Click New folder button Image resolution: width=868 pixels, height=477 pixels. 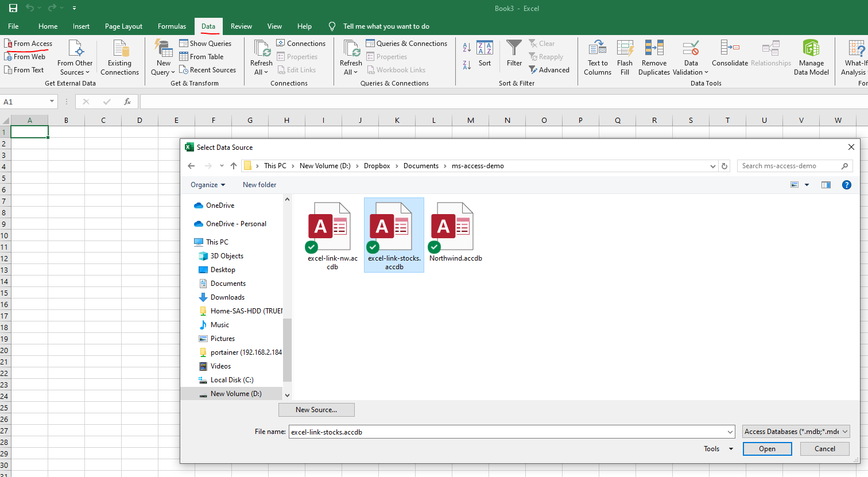point(259,185)
